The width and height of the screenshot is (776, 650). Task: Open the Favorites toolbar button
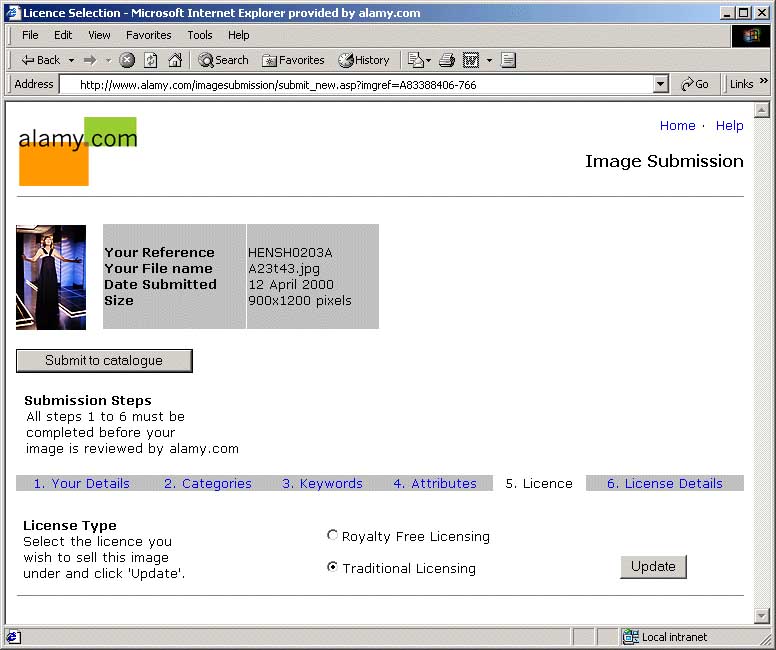pyautogui.click(x=293, y=60)
